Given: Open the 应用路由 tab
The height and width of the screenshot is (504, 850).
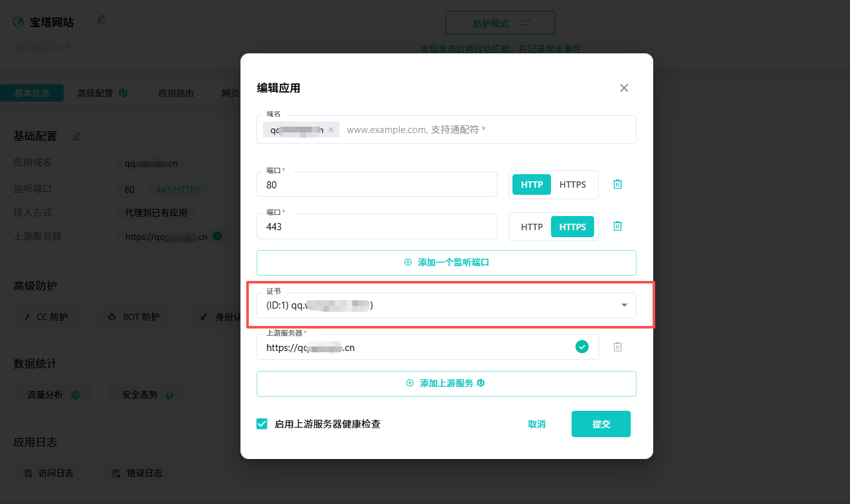Looking at the screenshot, I should tap(176, 93).
